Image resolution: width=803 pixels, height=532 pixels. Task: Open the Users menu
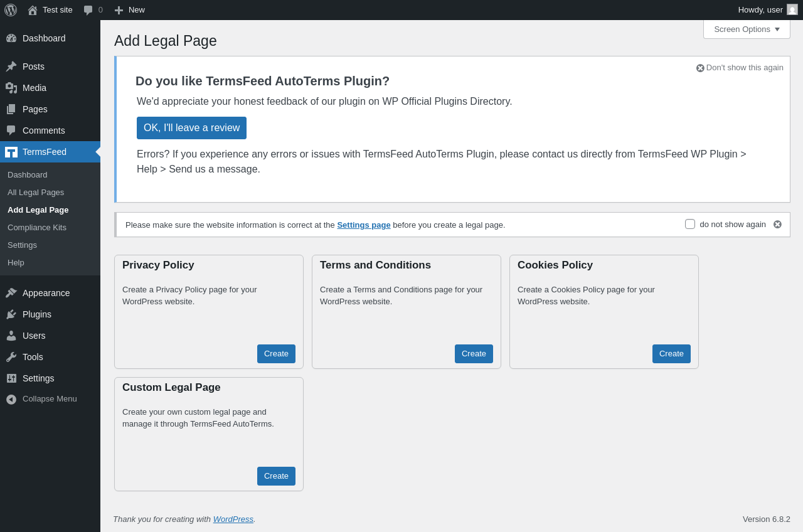[x=50, y=336]
